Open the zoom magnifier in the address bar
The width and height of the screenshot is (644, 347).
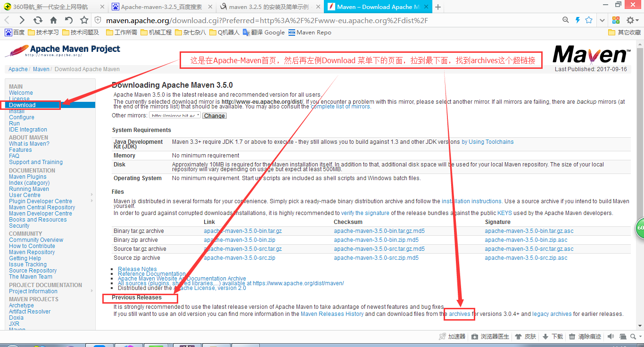point(566,20)
